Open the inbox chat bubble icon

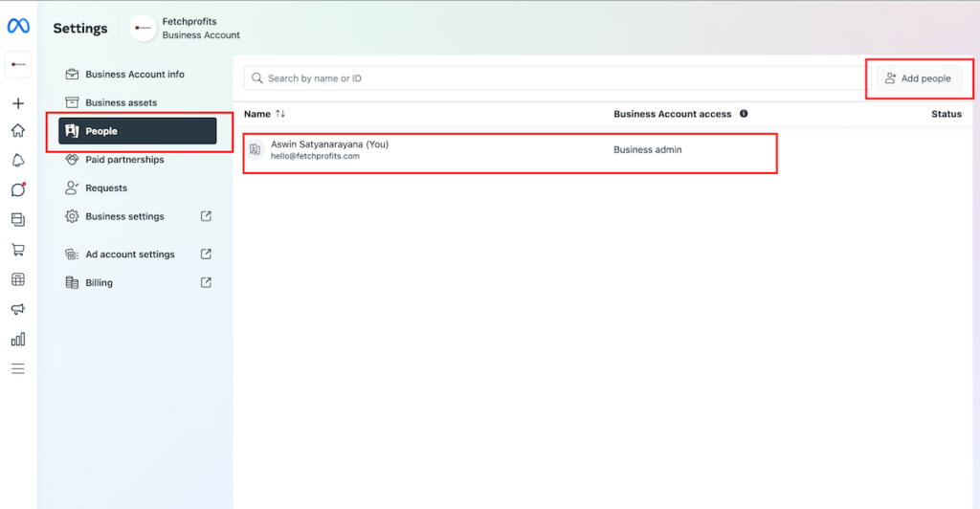(18, 189)
